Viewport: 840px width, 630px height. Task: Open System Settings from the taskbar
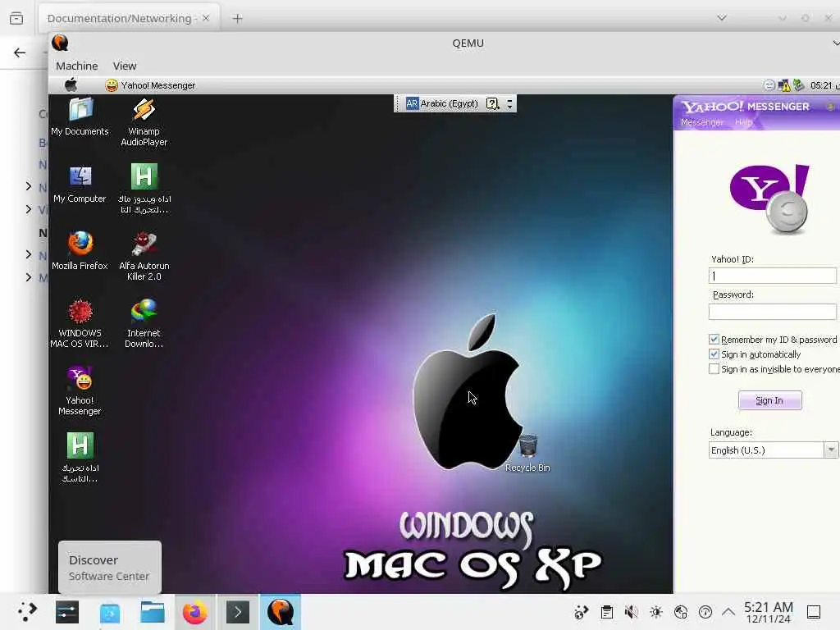67,612
